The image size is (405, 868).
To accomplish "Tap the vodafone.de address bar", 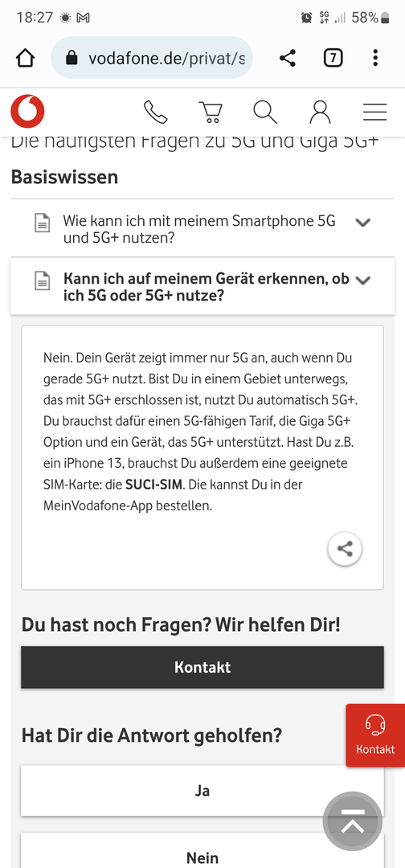I will coord(152,58).
